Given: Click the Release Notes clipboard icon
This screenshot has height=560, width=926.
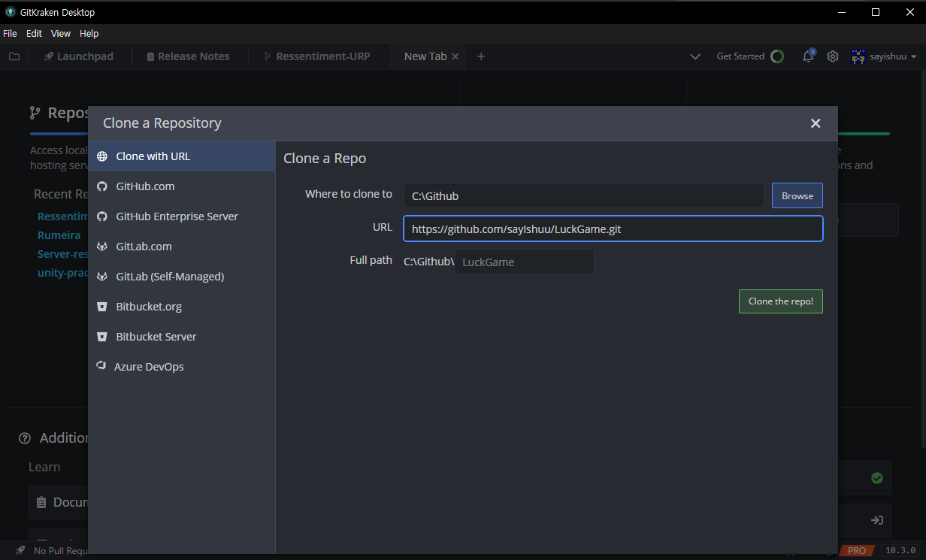Looking at the screenshot, I should click(150, 56).
